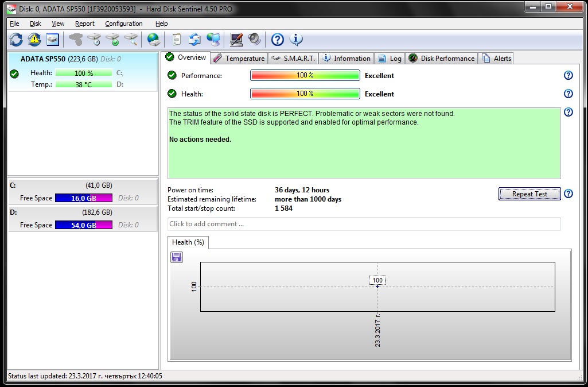Click the C: drive free space bar
The height and width of the screenshot is (387, 588).
click(x=84, y=198)
